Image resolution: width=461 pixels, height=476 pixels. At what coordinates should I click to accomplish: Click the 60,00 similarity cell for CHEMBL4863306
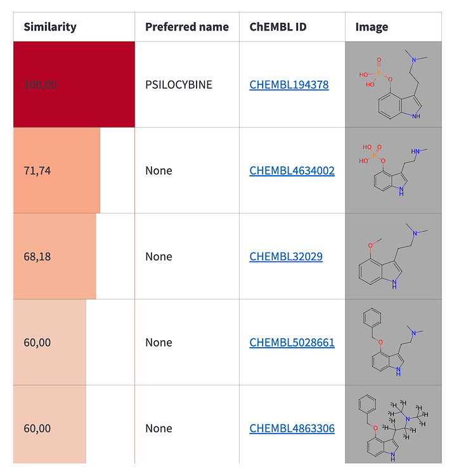coord(74,424)
